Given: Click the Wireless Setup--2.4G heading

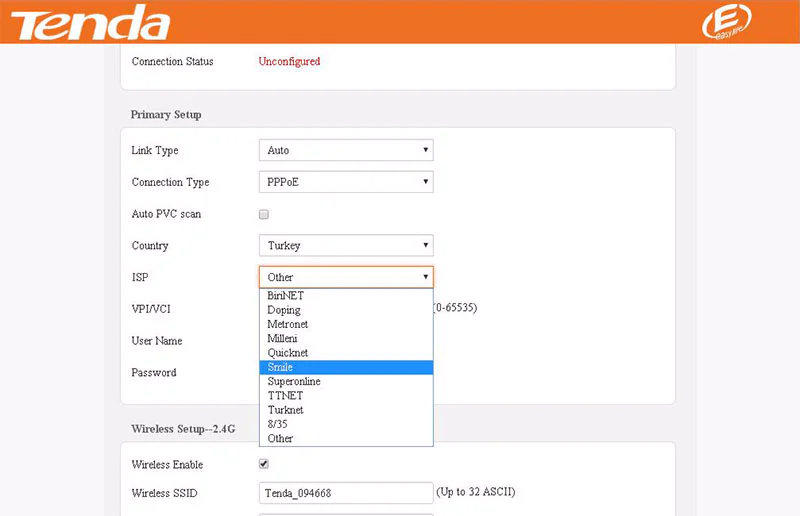Looking at the screenshot, I should point(183,429).
